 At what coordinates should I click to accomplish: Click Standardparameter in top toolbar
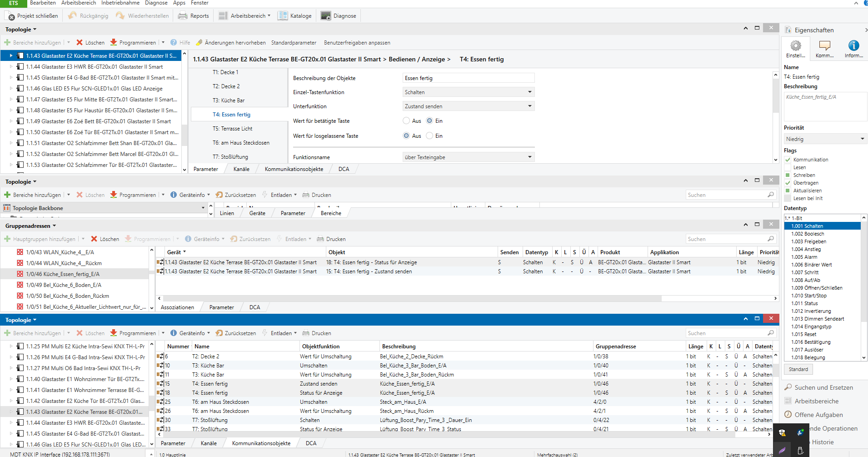click(x=294, y=42)
